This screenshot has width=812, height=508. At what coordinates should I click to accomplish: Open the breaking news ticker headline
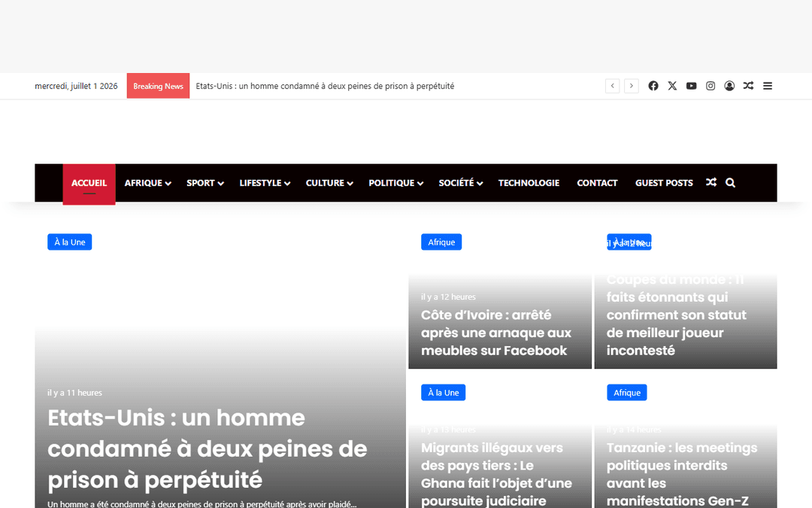click(x=325, y=86)
